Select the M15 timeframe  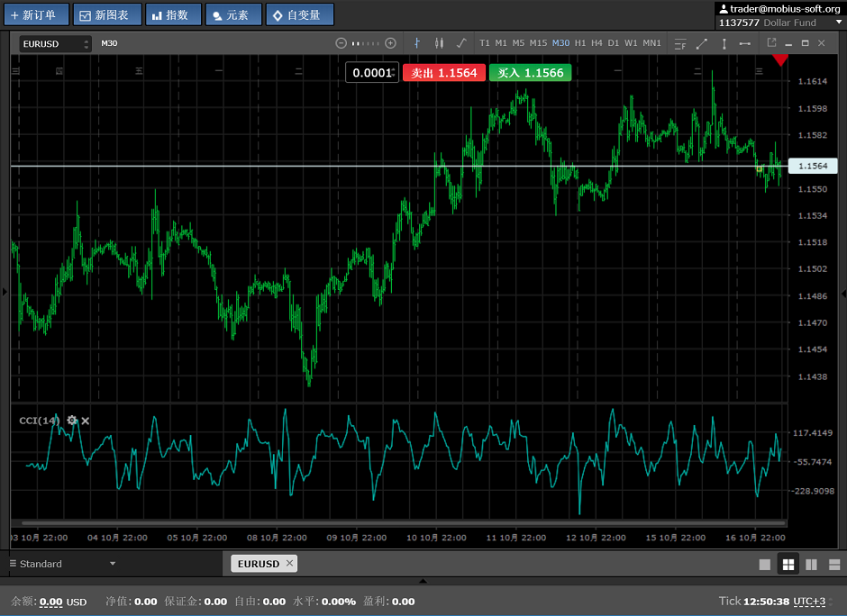(x=538, y=43)
